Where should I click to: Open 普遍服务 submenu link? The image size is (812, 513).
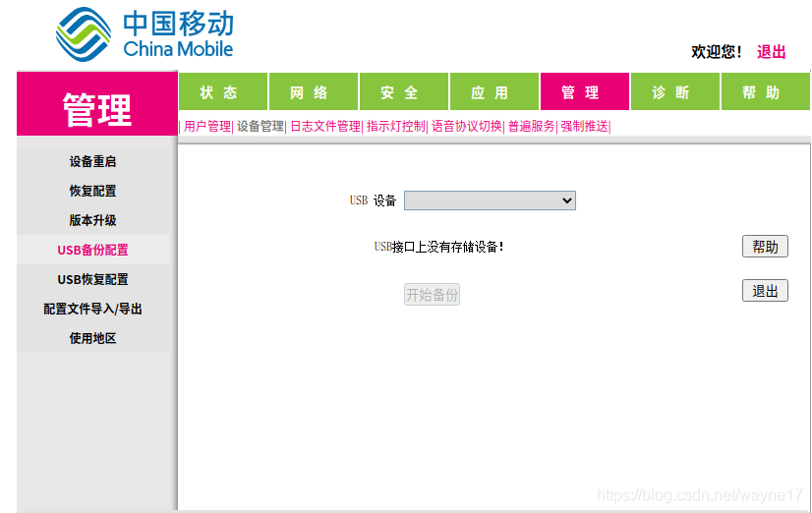coord(531,127)
